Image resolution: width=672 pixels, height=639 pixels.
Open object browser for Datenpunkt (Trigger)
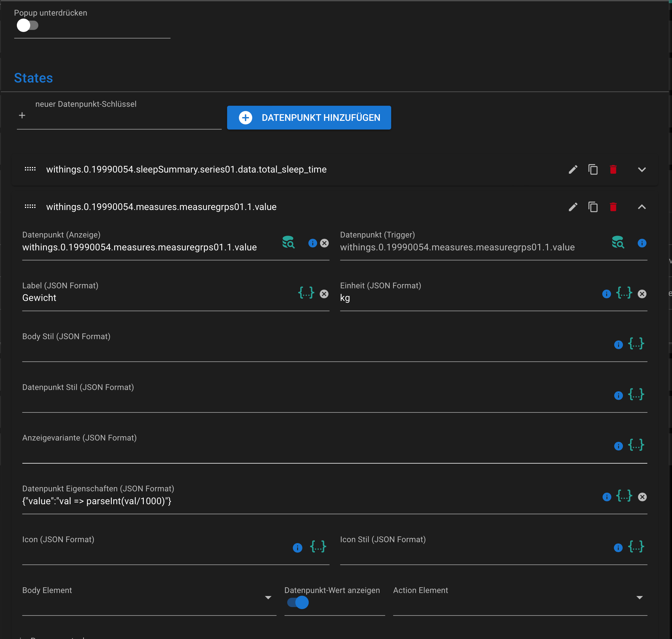tap(618, 243)
